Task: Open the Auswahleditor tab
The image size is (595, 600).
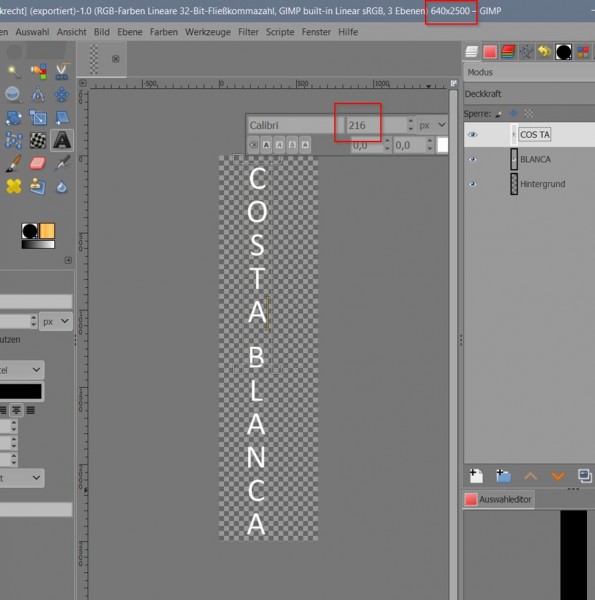Action: [x=498, y=499]
